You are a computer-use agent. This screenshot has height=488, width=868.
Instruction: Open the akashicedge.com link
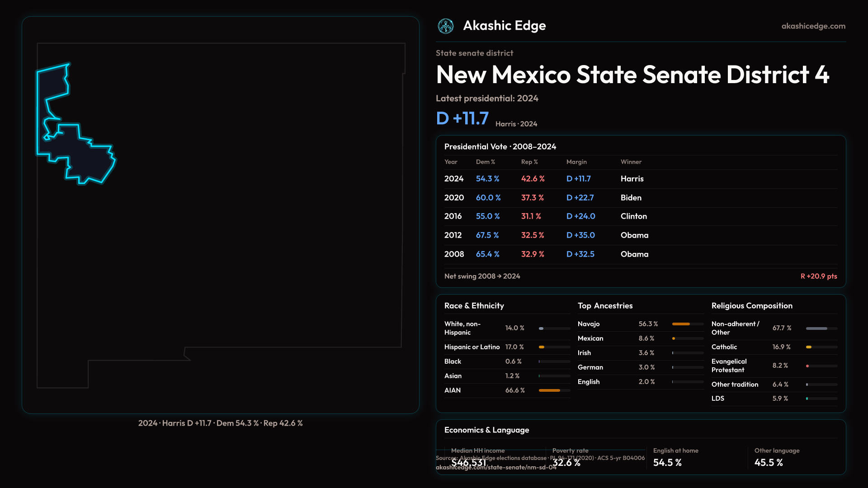click(813, 26)
